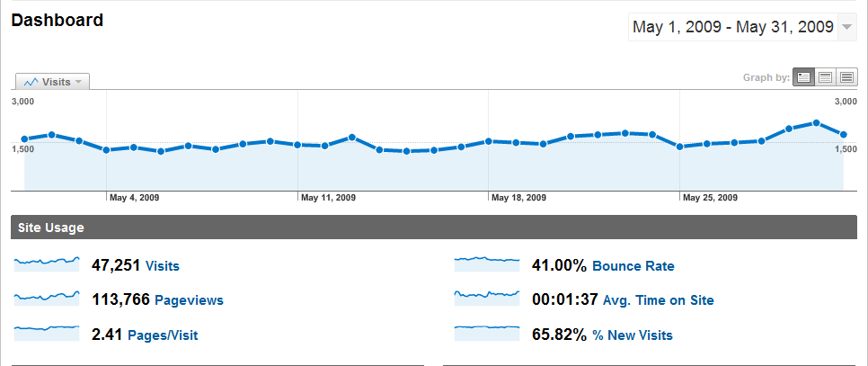Click the sparkline beside 2.41 Pages/Visit

pos(47,333)
